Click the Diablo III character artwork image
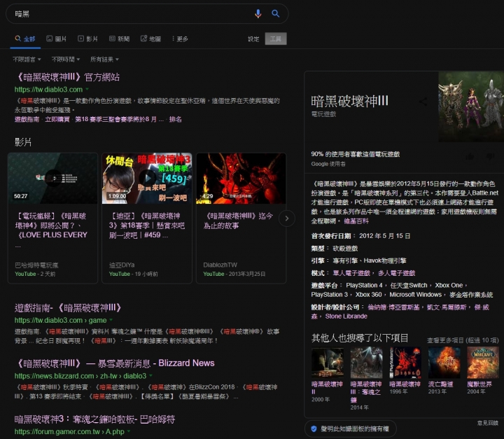The image size is (504, 439). coord(471,106)
